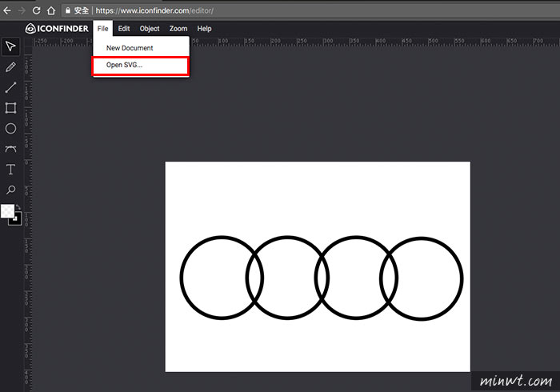
Task: Open the File menu
Action: tap(103, 29)
